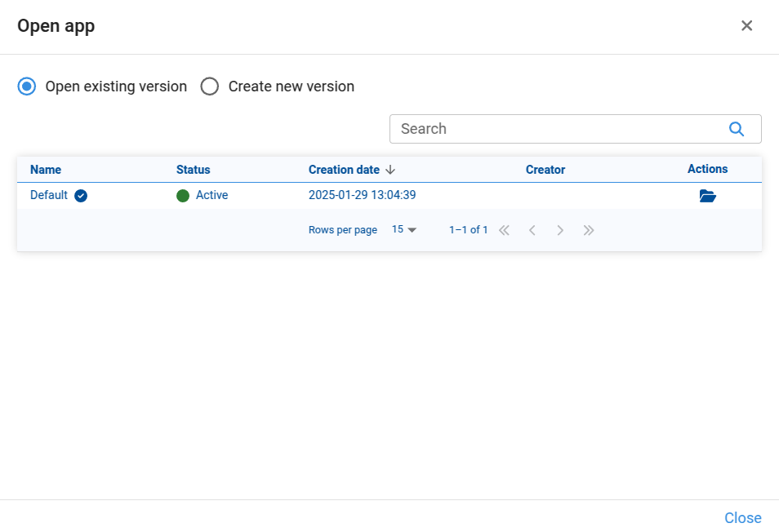
Task: Dismiss the Open app dialog with X
Action: coord(746,26)
